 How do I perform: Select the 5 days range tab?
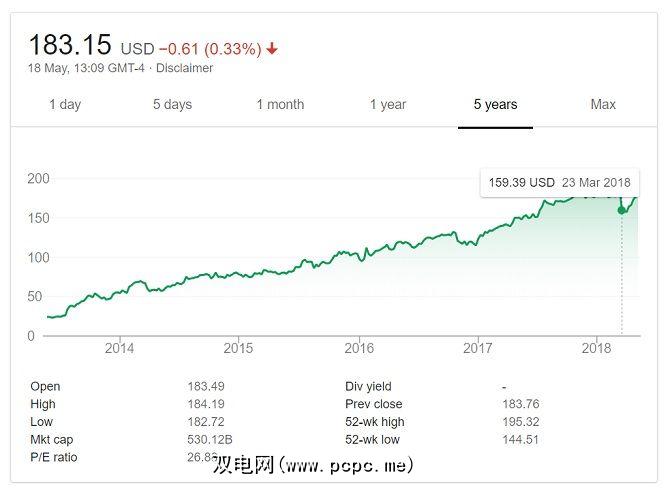point(172,104)
